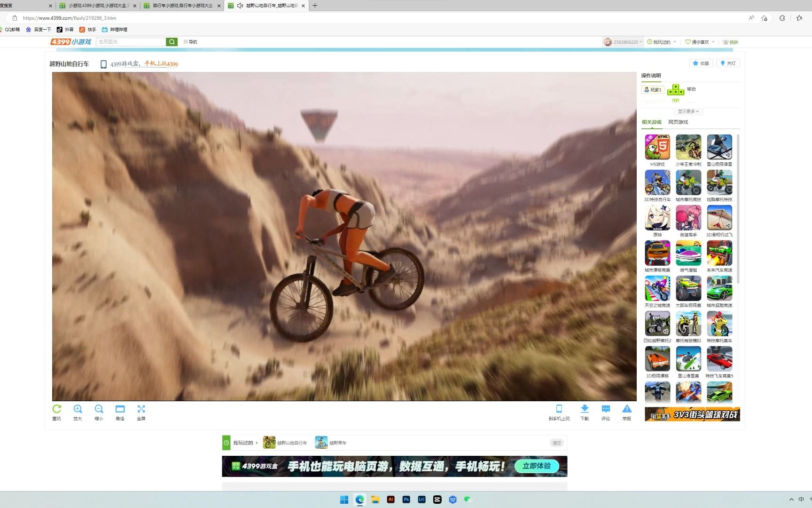The image size is (812, 508).
Task: Open the 天空之城竞速 game thumbnail
Action: point(657,288)
